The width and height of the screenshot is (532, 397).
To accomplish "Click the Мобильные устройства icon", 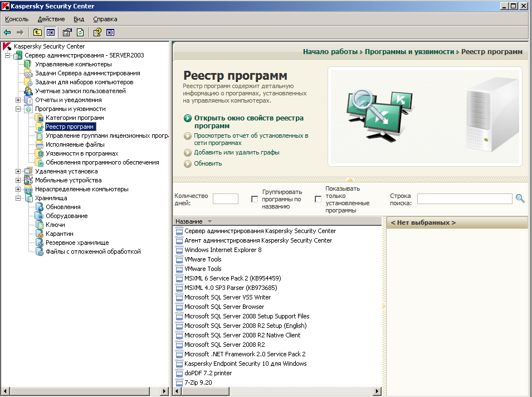I will 28,180.
